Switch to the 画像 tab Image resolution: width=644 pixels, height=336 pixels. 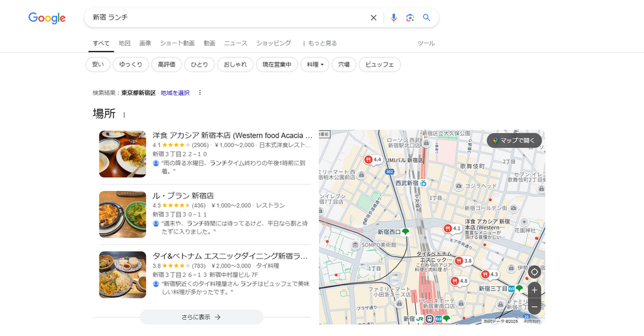click(x=145, y=43)
